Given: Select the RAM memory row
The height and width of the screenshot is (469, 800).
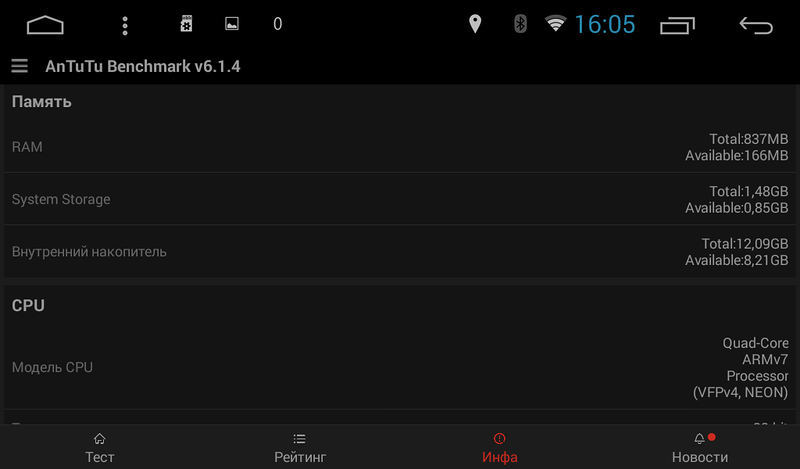Looking at the screenshot, I should pyautogui.click(x=400, y=147).
